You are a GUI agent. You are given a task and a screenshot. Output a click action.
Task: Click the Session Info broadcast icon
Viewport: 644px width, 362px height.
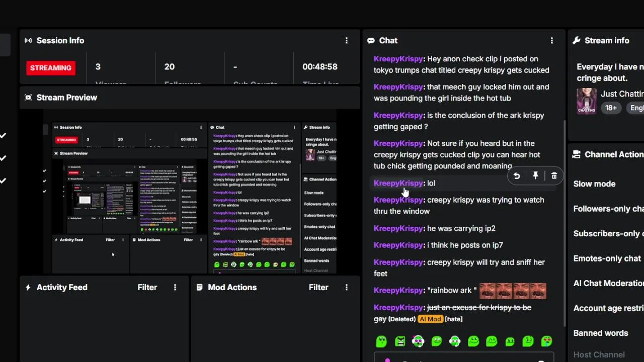tap(28, 41)
